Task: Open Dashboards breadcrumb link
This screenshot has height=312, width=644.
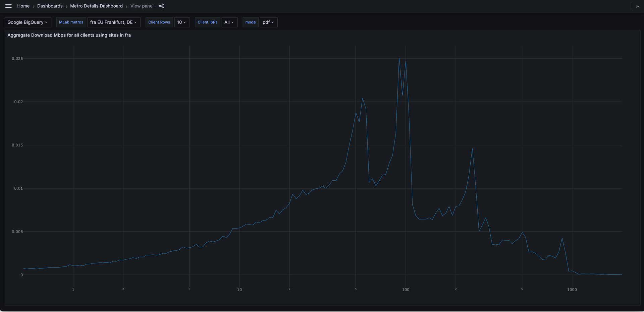Action: click(x=50, y=6)
